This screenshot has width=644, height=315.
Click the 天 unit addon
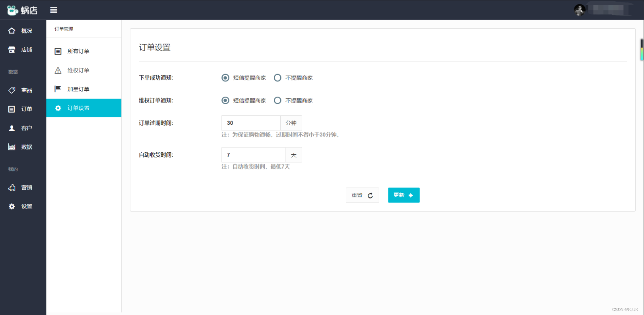(294, 155)
